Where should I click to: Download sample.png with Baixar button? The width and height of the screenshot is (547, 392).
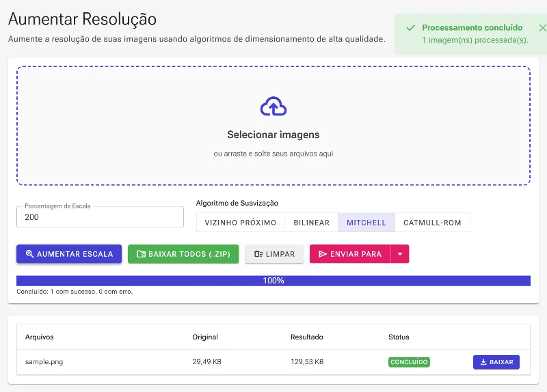(496, 362)
